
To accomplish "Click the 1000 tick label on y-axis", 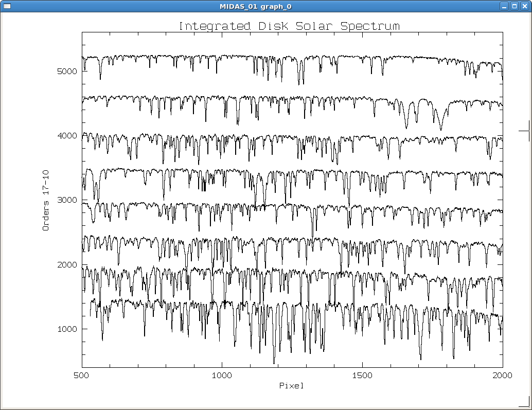I will tap(66, 329).
